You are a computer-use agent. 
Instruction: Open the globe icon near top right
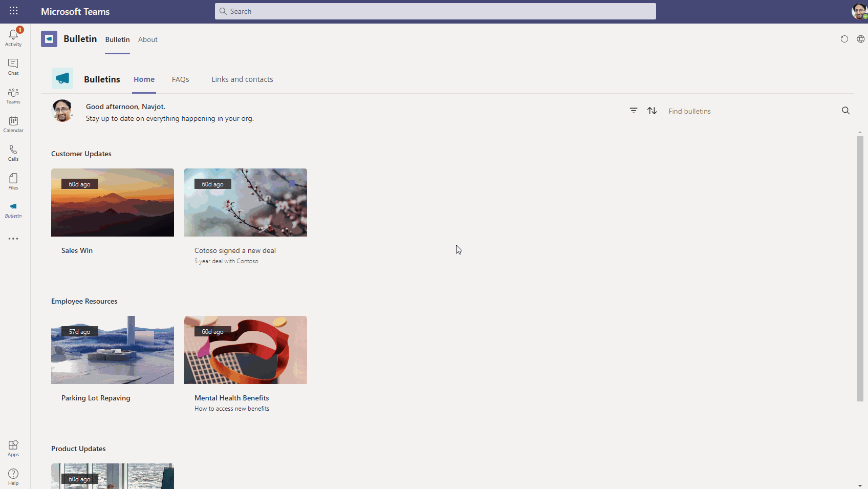point(860,38)
